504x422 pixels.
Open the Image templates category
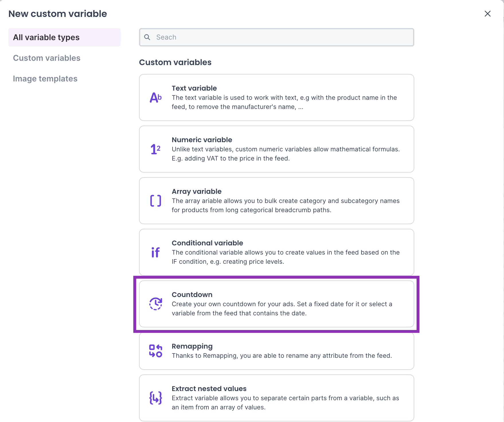tap(45, 79)
